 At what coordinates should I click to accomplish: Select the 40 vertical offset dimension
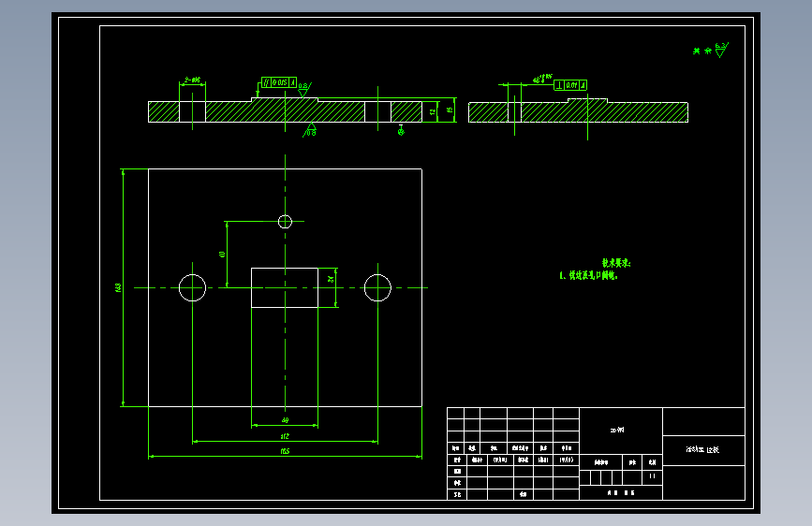pos(222,255)
